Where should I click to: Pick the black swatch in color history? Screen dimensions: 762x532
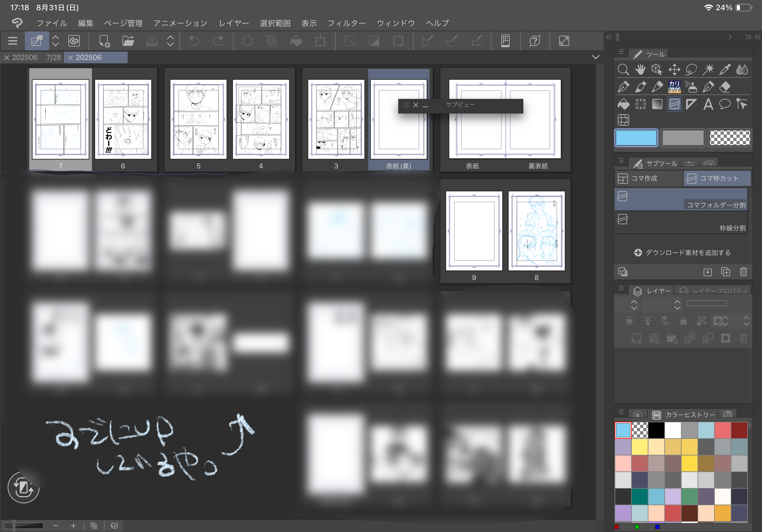[656, 430]
